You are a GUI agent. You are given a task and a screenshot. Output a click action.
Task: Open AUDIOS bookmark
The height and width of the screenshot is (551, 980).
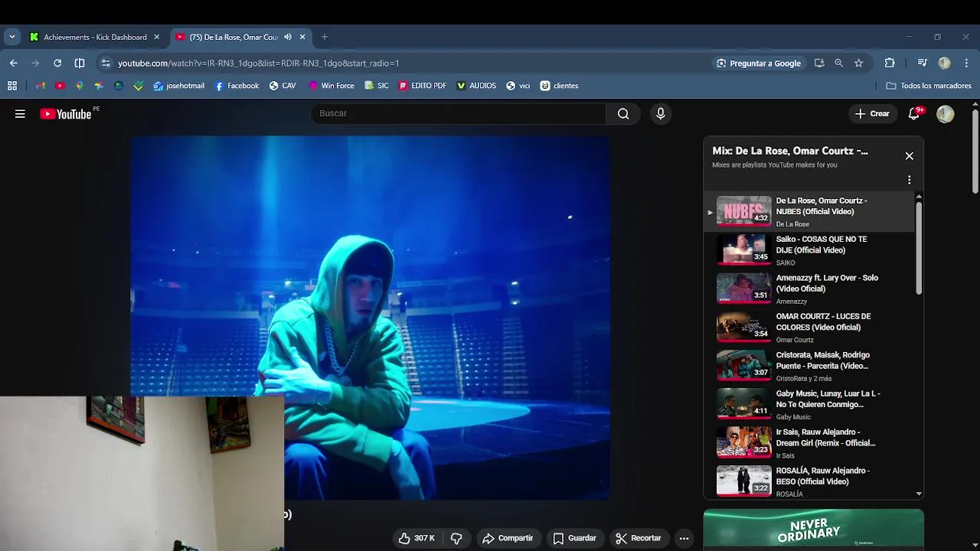476,86
